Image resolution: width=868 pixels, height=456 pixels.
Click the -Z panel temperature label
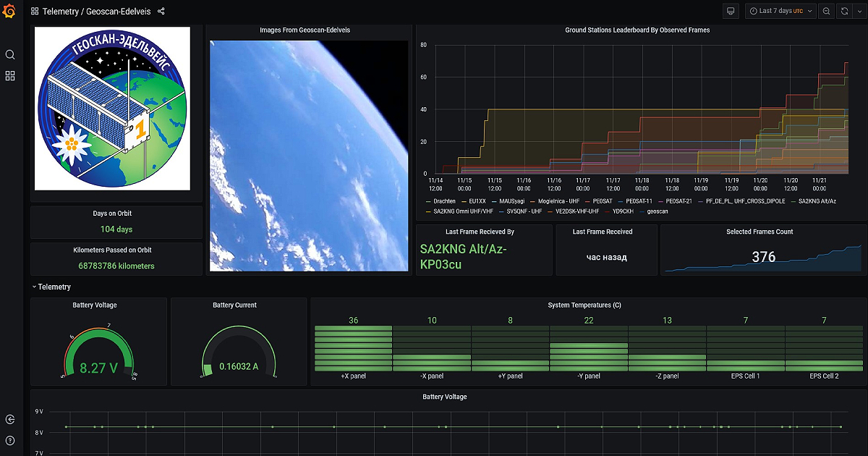tap(666, 376)
